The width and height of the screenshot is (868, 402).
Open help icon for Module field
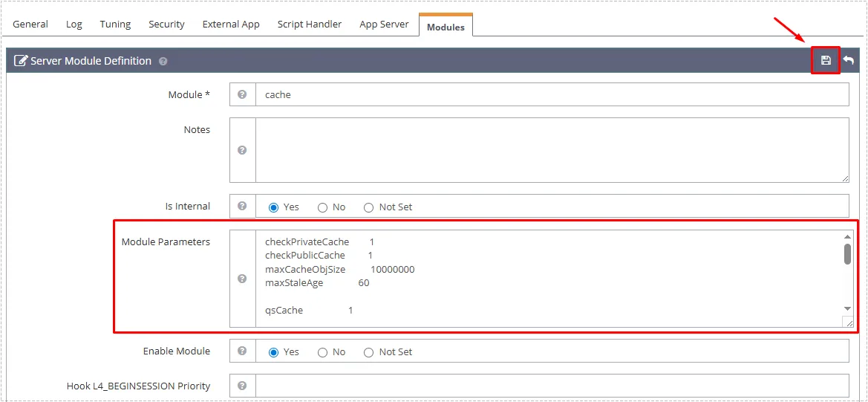pos(242,95)
